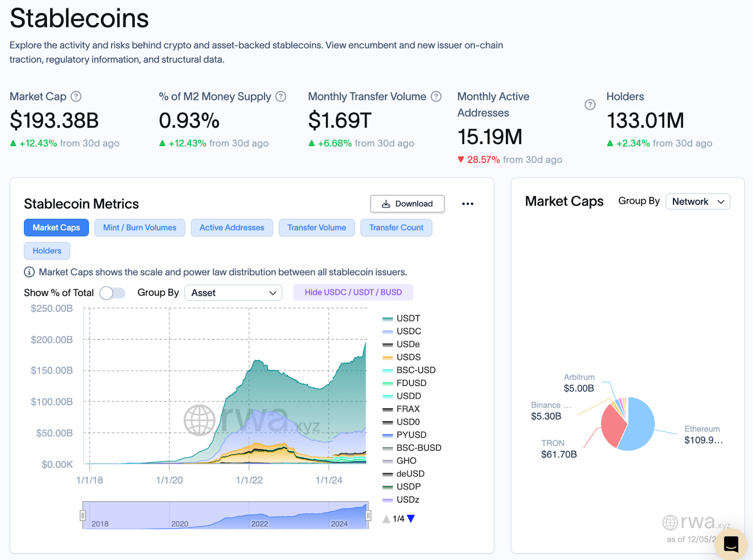753x560 pixels.
Task: Click the Market Cap help icon
Action: (76, 96)
